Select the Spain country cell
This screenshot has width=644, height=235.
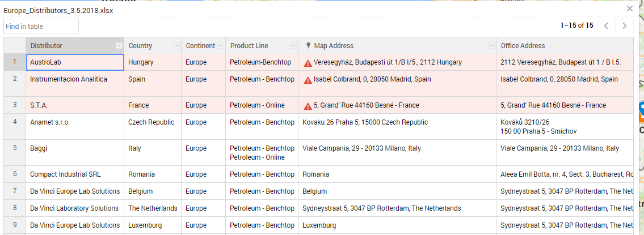click(x=153, y=84)
